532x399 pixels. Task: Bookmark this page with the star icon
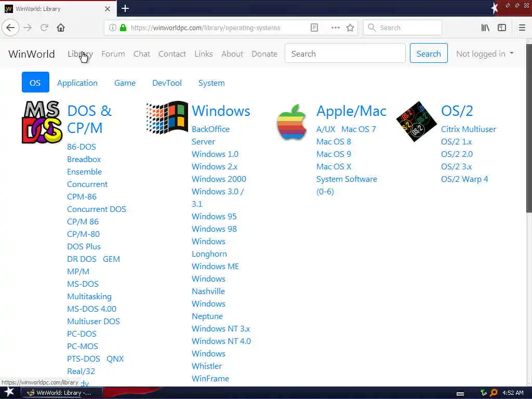click(350, 28)
